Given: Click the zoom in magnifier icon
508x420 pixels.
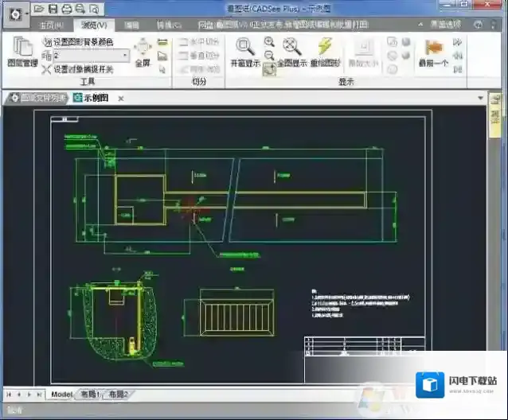Looking at the screenshot, I should [269, 41].
